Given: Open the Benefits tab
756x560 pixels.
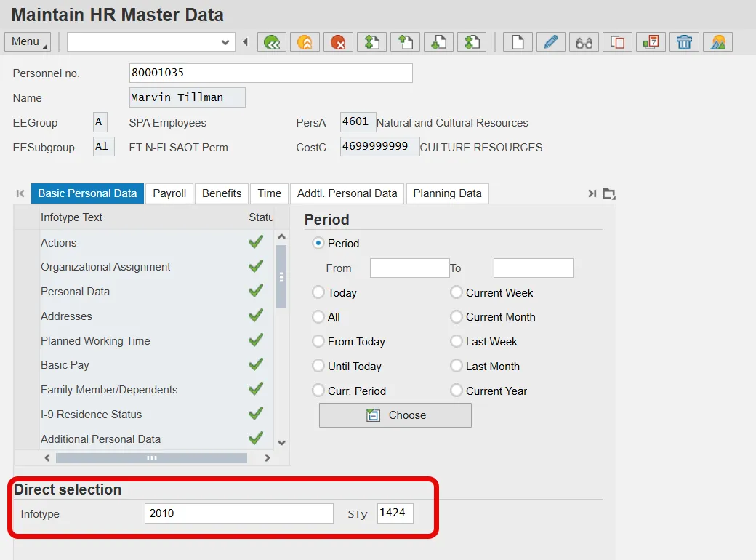Looking at the screenshot, I should point(222,193).
